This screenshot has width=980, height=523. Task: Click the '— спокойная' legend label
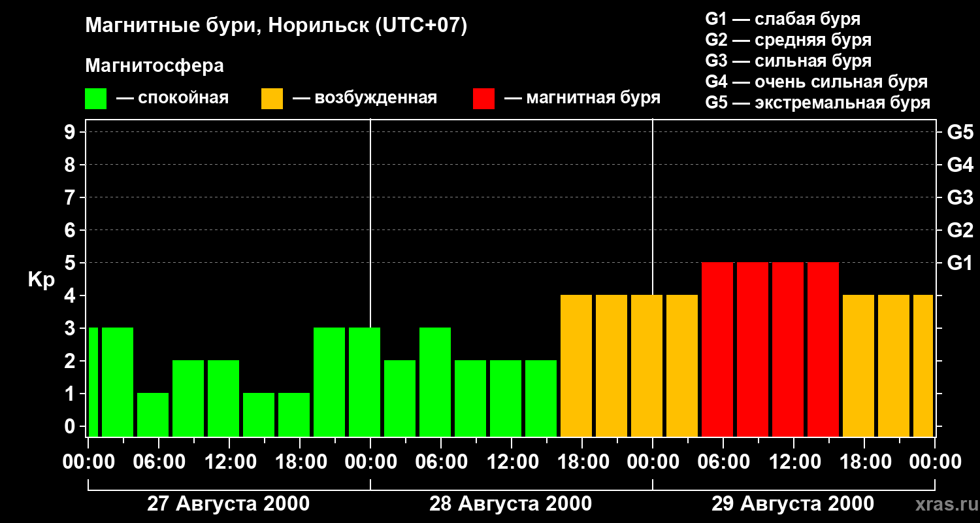172,98
